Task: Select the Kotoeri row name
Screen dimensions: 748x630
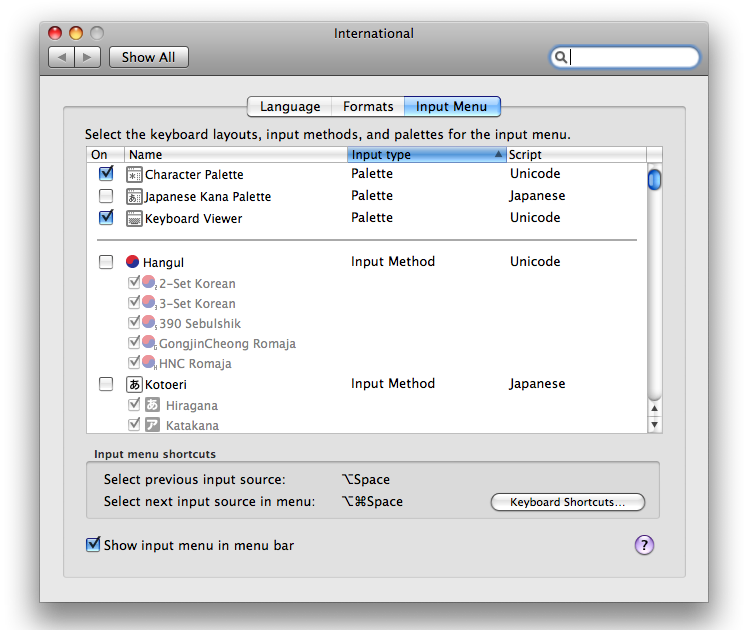Action: 166,384
